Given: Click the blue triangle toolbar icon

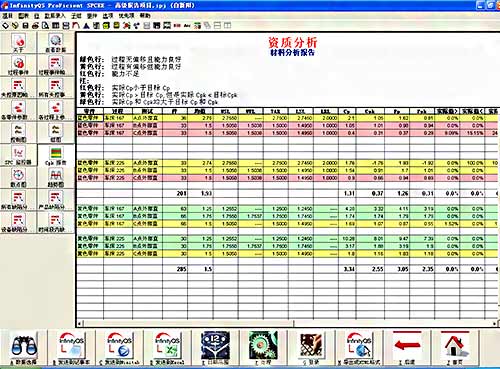Looking at the screenshot, I should (x=86, y=25).
